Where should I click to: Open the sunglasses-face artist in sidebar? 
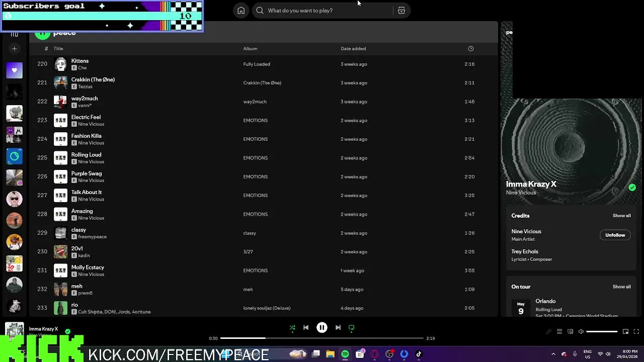15,199
